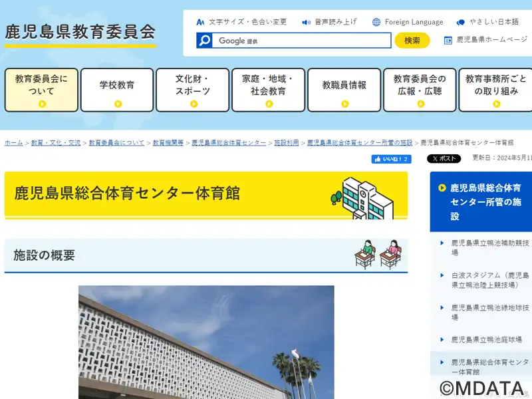Click the text size AA icon
Viewport: 532px width, 399px height.
(x=201, y=23)
